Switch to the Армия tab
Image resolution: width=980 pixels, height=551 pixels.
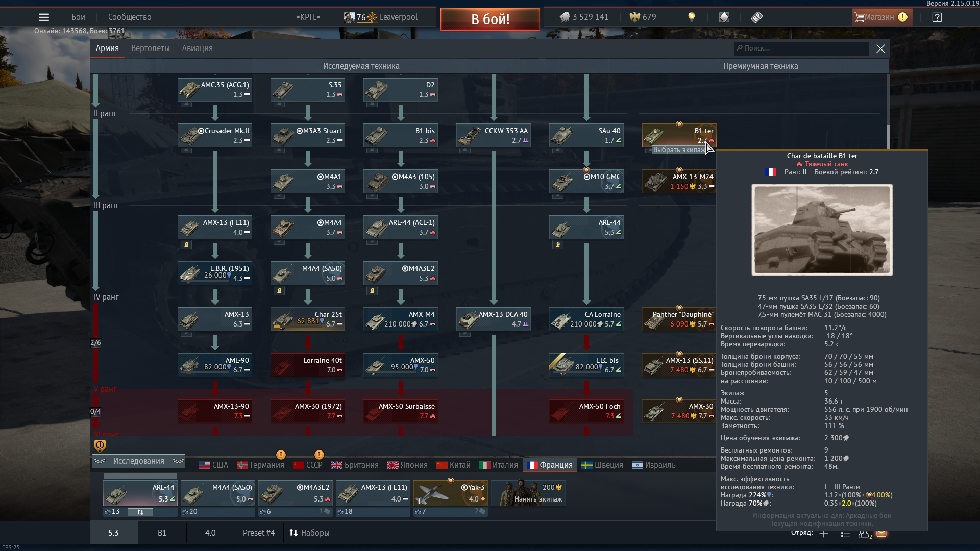[x=107, y=48]
